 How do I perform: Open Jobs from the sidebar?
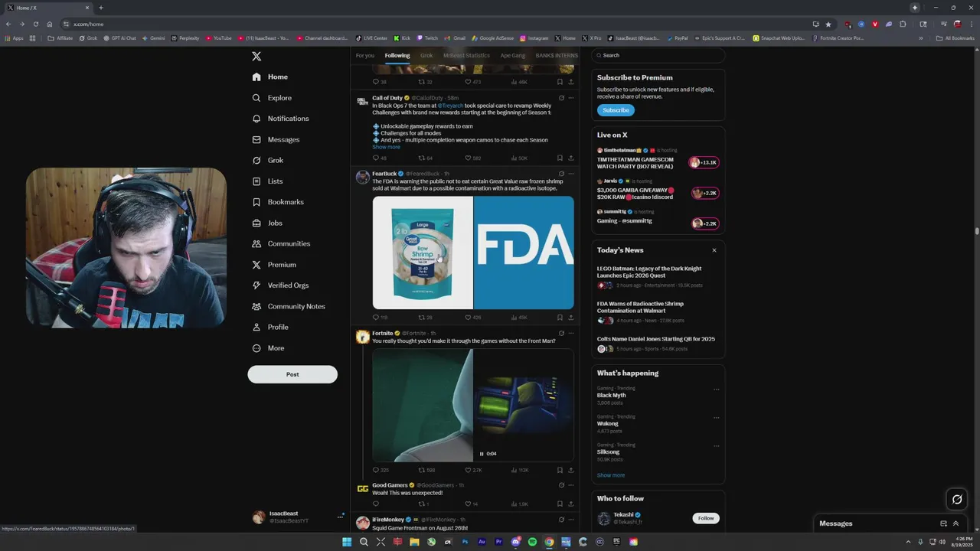point(267,223)
